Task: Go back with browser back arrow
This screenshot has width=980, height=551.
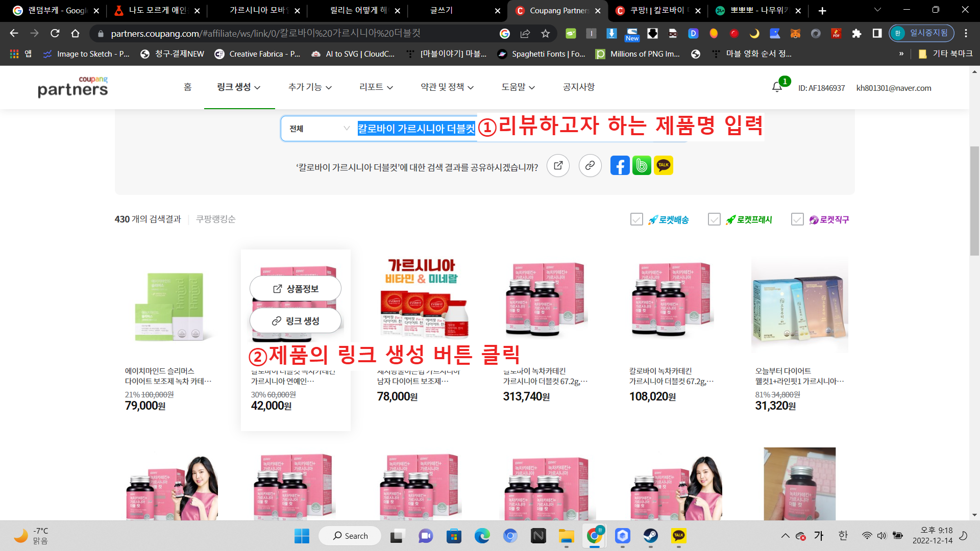Action: pyautogui.click(x=14, y=33)
